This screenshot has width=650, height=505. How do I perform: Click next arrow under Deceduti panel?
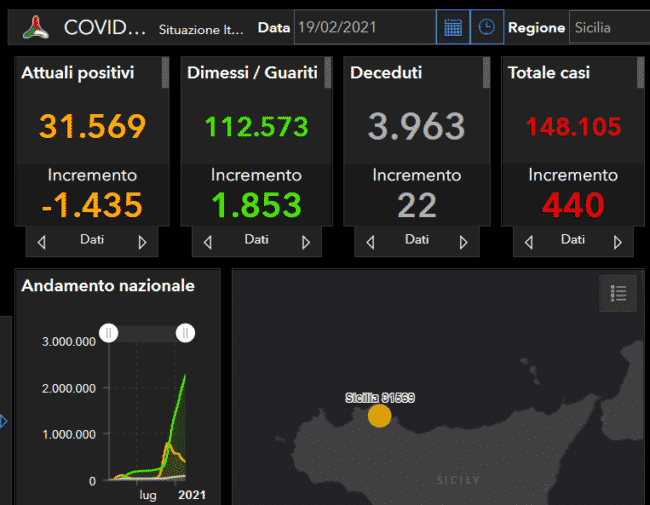point(463,242)
